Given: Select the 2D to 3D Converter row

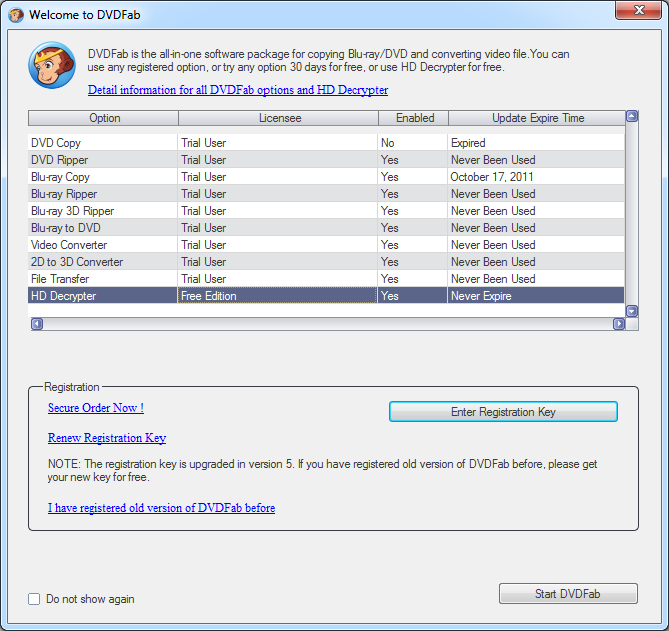Looking at the screenshot, I should pos(326,262).
